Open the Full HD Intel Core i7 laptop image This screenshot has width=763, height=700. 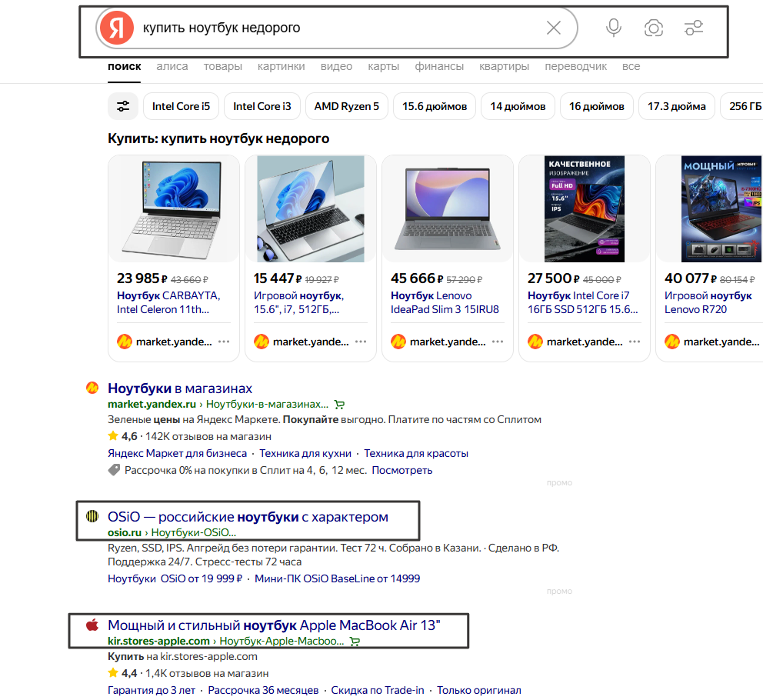tap(585, 208)
